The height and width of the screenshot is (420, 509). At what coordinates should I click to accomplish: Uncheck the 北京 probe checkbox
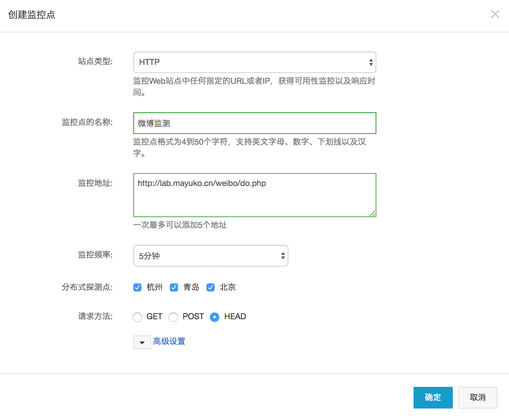pyautogui.click(x=211, y=287)
